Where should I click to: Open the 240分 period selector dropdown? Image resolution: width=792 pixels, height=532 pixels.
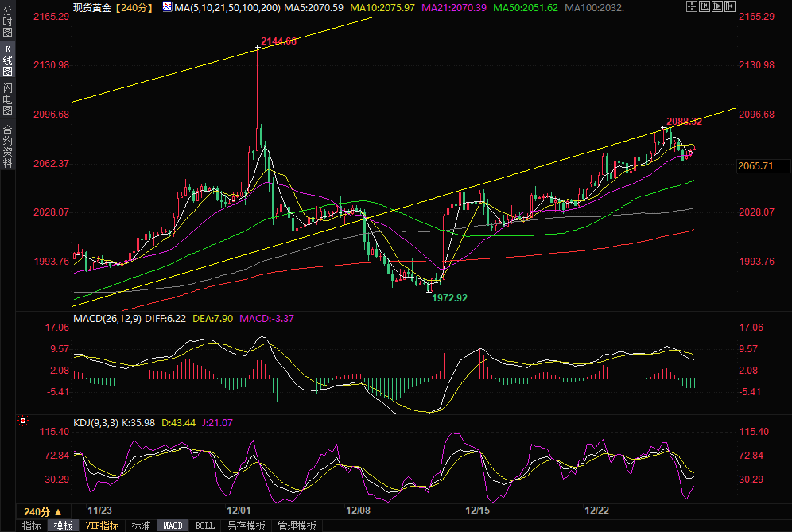[x=41, y=511]
